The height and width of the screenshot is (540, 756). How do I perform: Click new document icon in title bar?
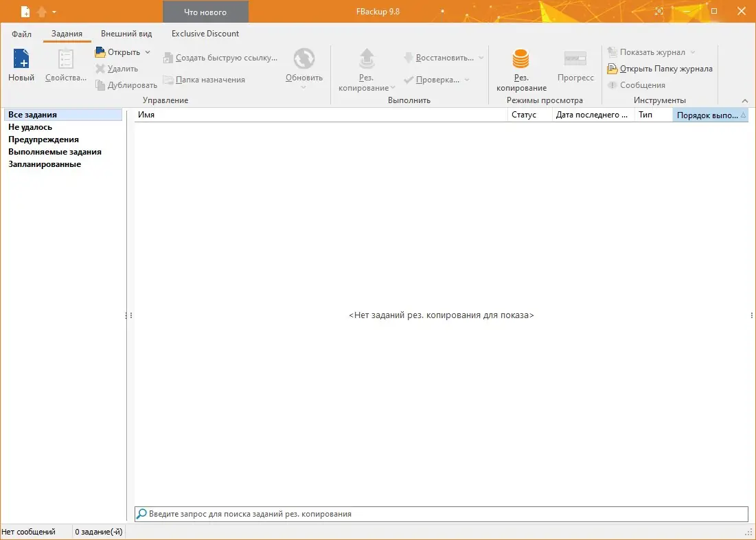25,11
